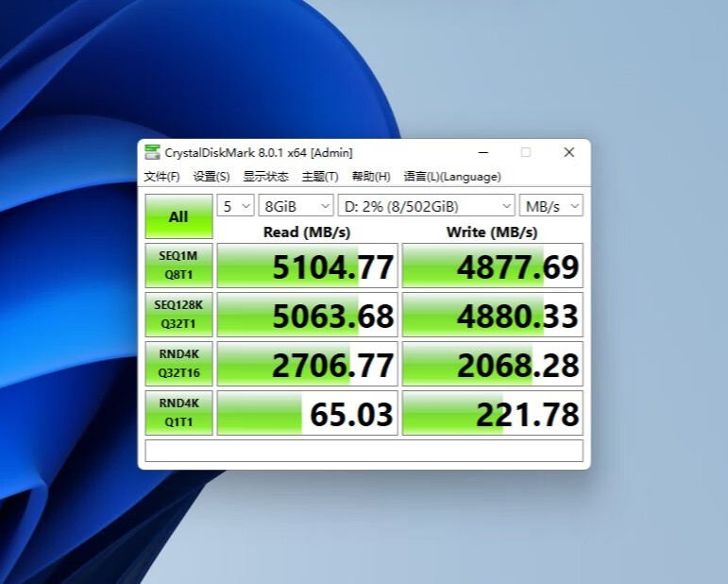
Task: Open the drive selector showing D: 2%
Action: click(x=426, y=205)
